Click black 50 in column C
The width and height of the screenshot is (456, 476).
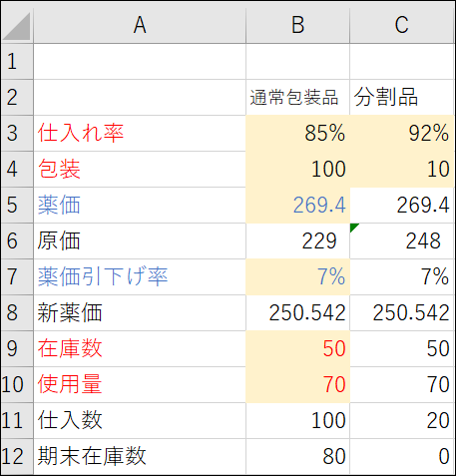[402, 349]
